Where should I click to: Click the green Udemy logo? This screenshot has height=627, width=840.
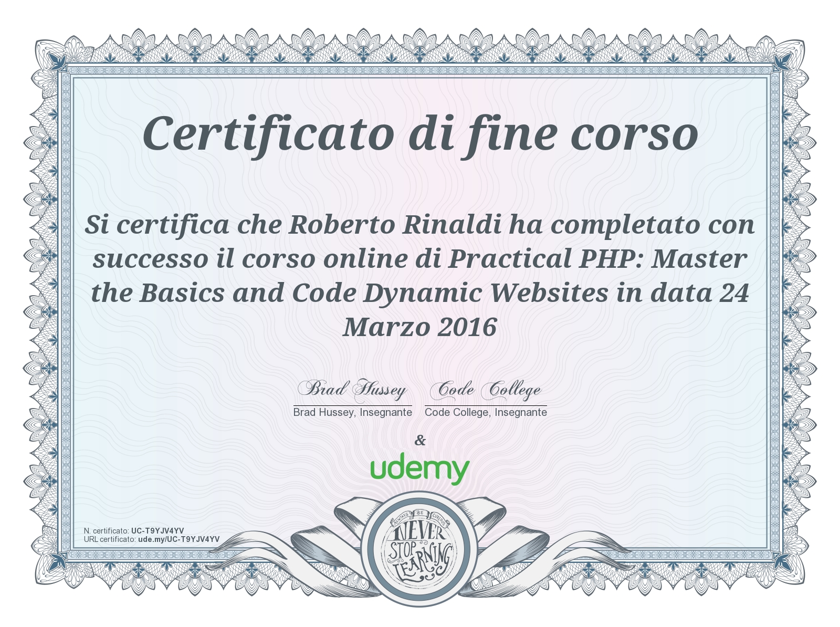420,468
